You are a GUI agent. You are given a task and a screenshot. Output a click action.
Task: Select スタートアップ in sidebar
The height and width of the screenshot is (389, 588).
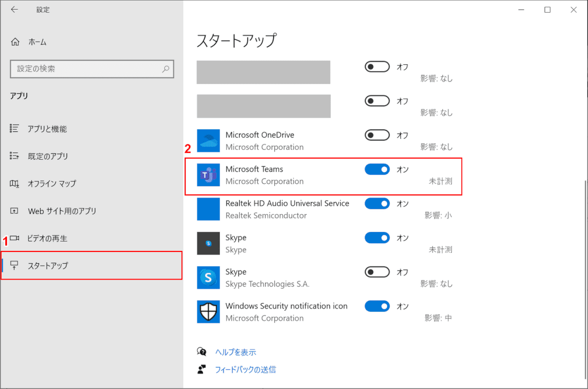coord(91,265)
